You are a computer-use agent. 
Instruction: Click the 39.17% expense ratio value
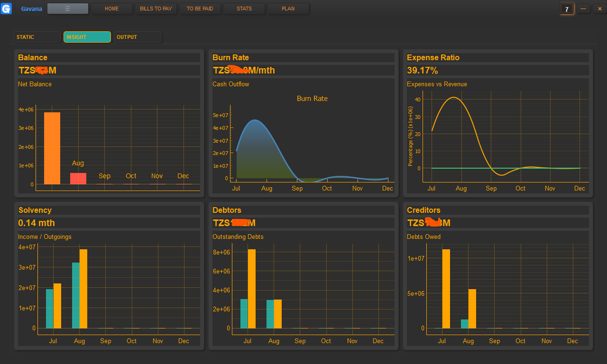pos(423,71)
